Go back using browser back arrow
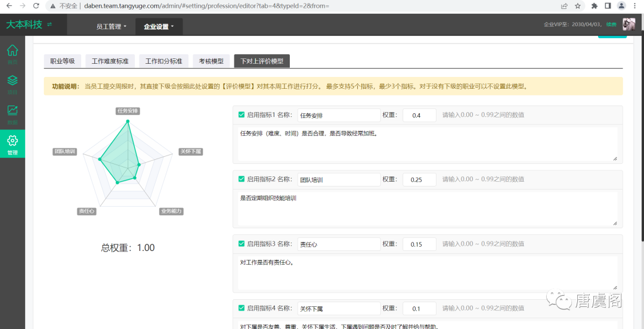The height and width of the screenshot is (329, 644). 9,6
